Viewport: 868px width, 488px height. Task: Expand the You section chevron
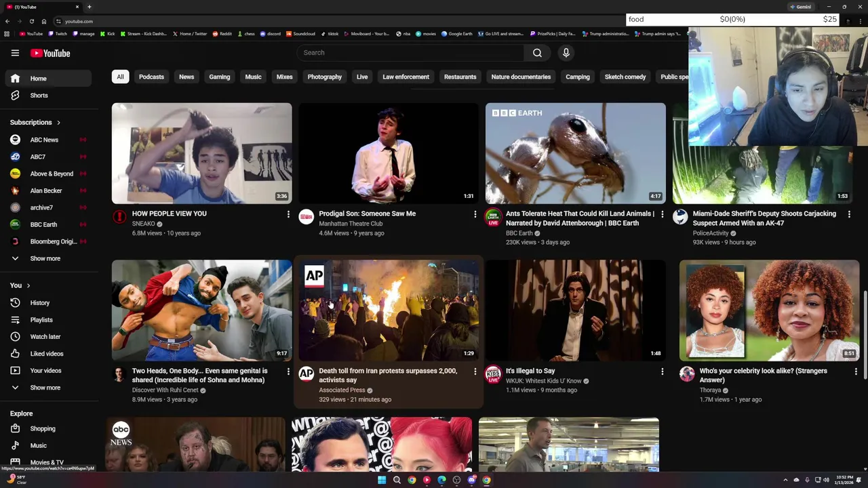28,285
